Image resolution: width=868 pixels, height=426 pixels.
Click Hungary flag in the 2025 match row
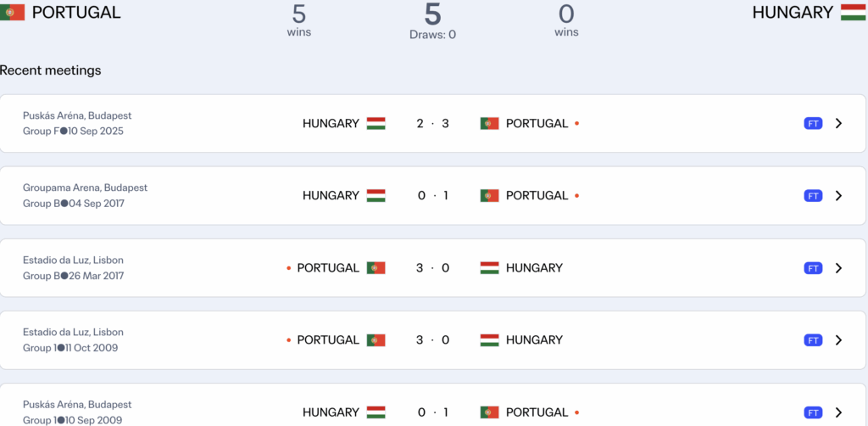point(376,124)
